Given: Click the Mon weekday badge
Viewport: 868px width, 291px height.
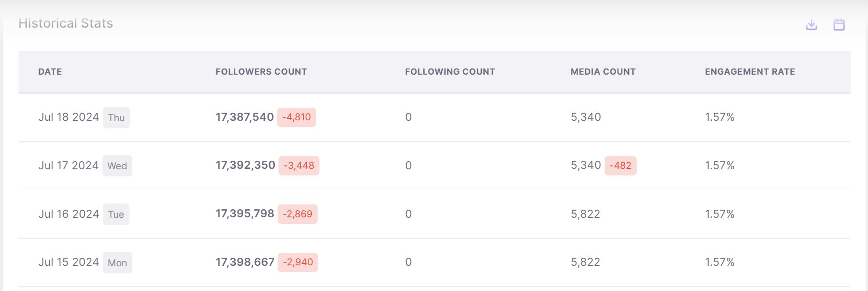Looking at the screenshot, I should 117,263.
